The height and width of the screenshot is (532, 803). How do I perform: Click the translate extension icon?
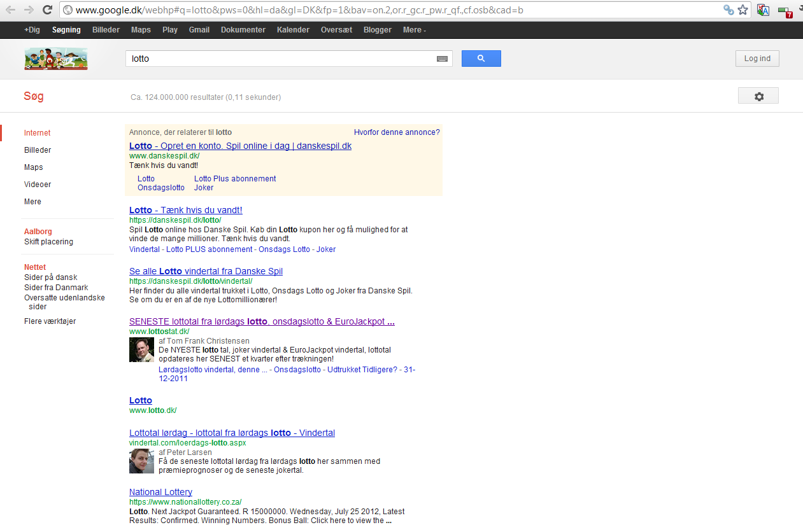pos(763,10)
